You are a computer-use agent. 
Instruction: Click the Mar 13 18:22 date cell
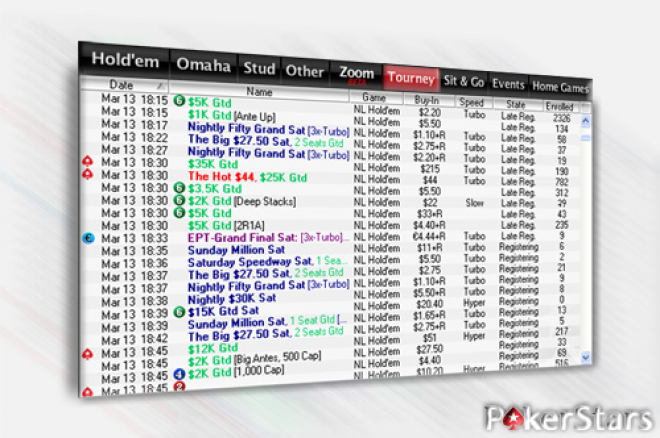point(135,137)
